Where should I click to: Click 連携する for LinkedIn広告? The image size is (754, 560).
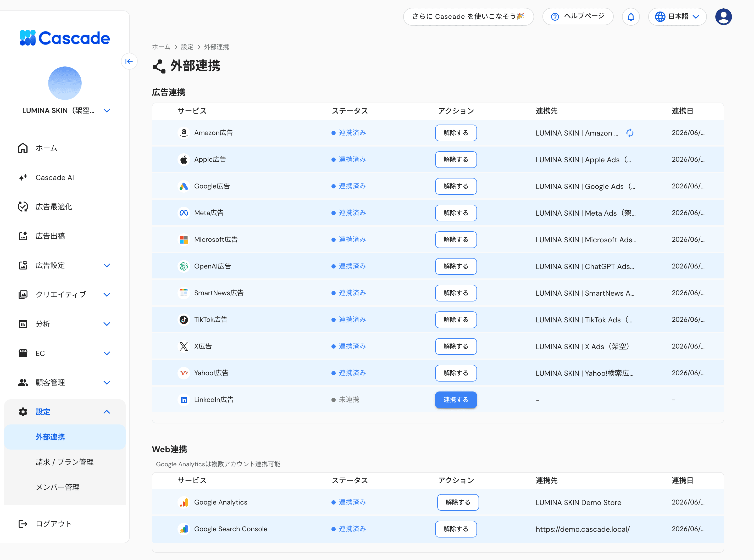(x=456, y=400)
